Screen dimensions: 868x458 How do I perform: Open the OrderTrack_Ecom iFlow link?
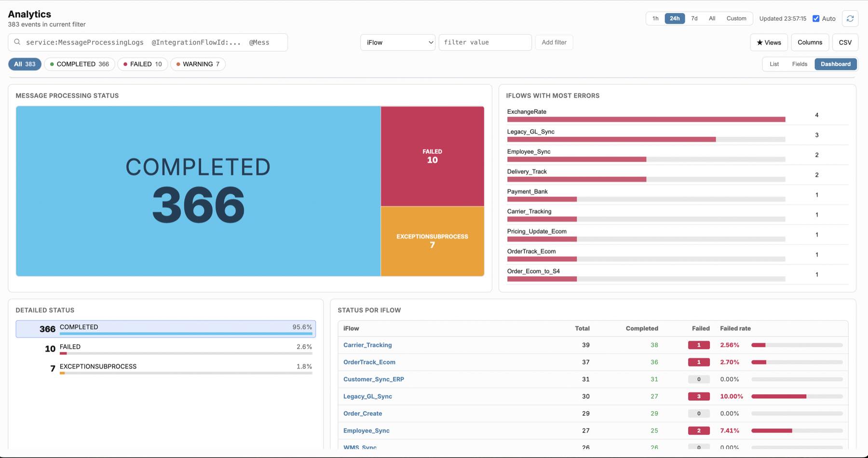coord(369,362)
